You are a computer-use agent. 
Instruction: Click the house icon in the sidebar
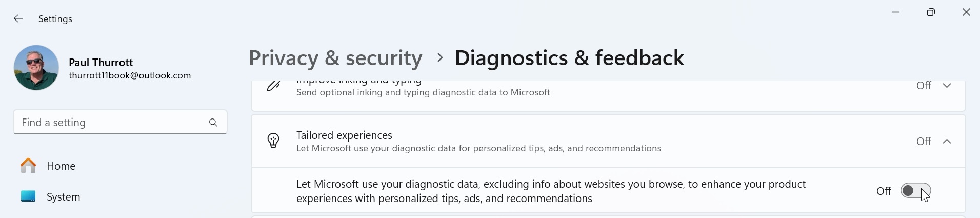pyautogui.click(x=28, y=166)
